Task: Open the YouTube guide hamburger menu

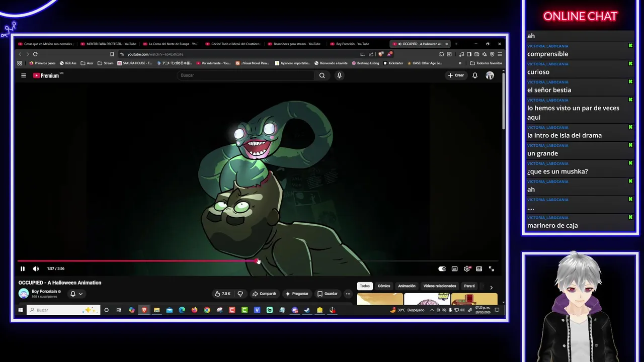Action: [24, 75]
